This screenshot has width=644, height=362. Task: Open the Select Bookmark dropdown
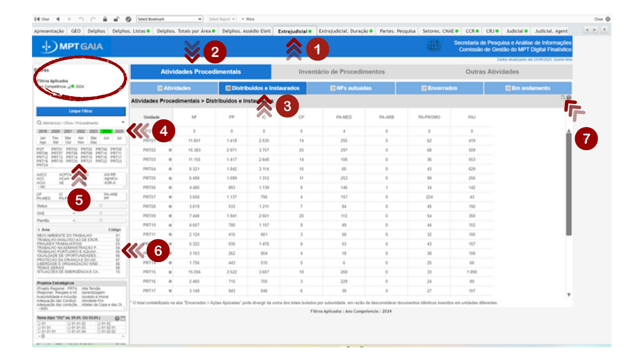coord(169,19)
